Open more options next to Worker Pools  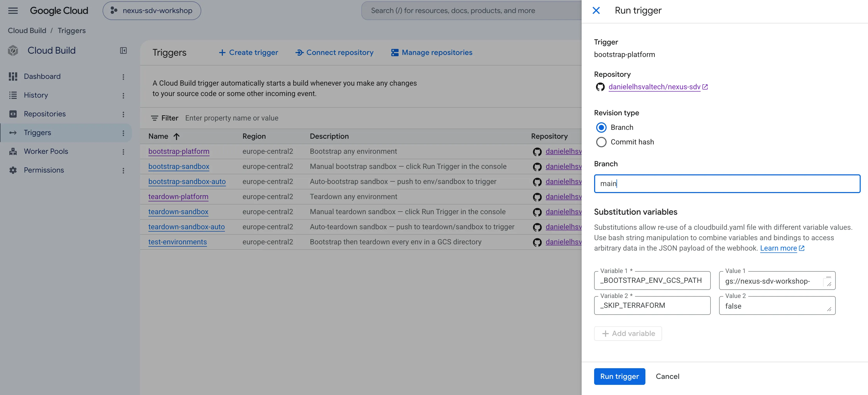[x=123, y=152]
